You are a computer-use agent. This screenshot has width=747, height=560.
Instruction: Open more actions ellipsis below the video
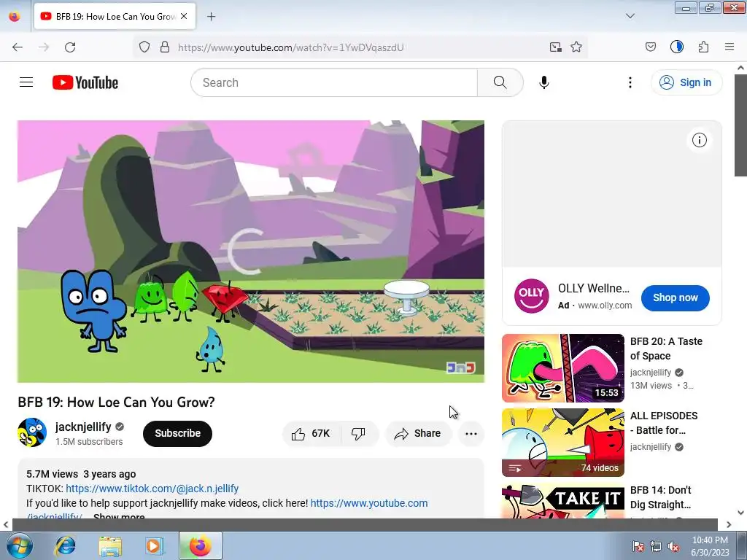coord(471,433)
